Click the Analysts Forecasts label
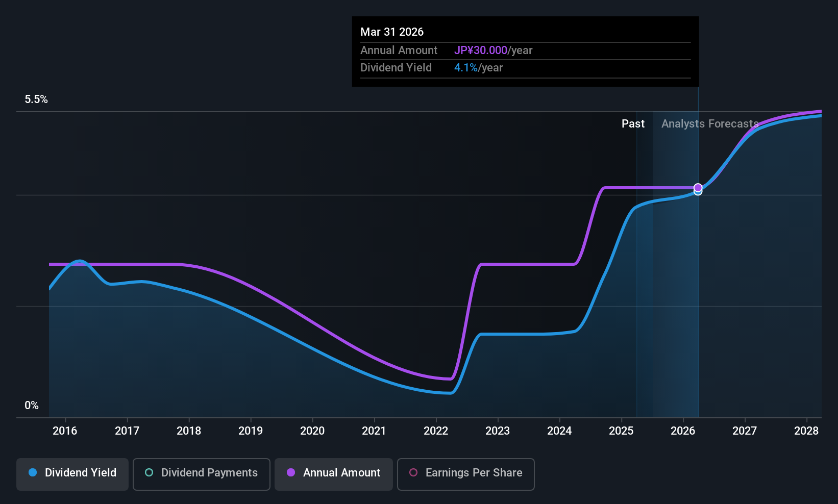Screen dimensions: 838x504 (710, 124)
